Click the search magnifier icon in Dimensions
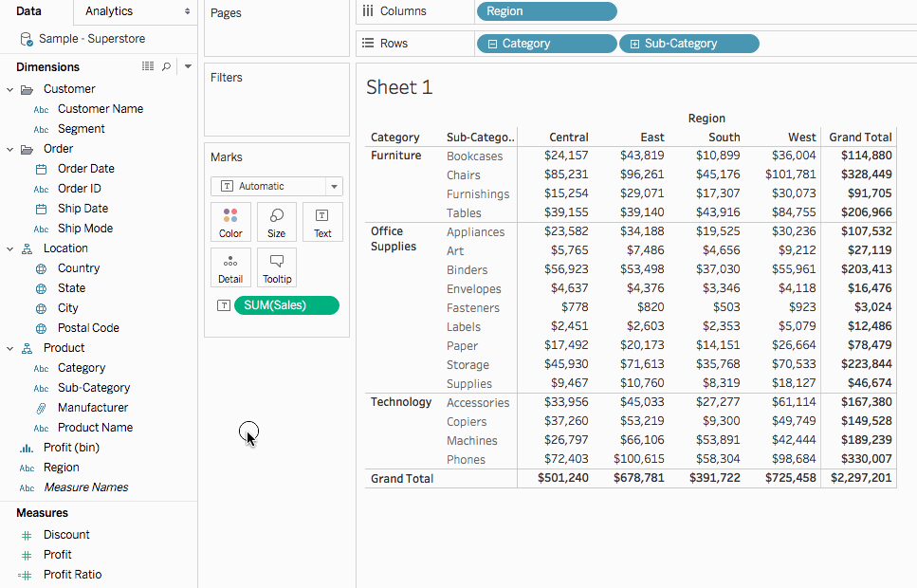Screen dimensions: 917x588 coord(166,66)
